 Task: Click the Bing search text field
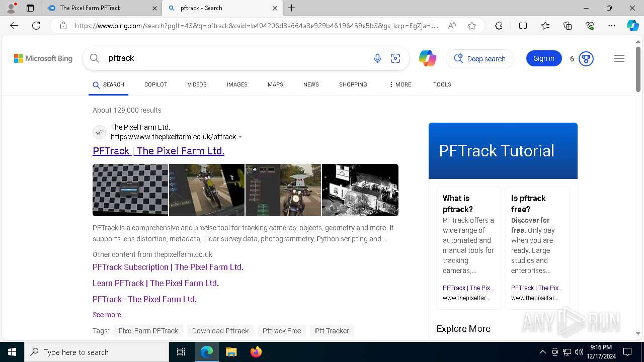click(x=236, y=58)
